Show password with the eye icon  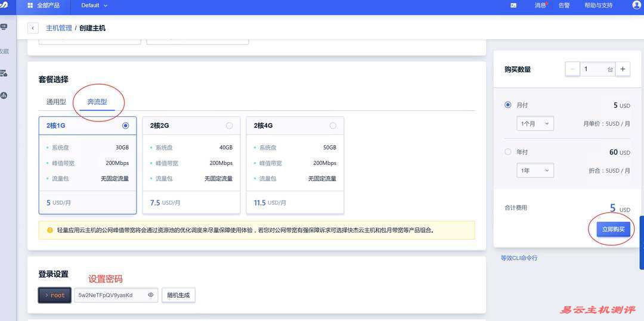coord(151,295)
